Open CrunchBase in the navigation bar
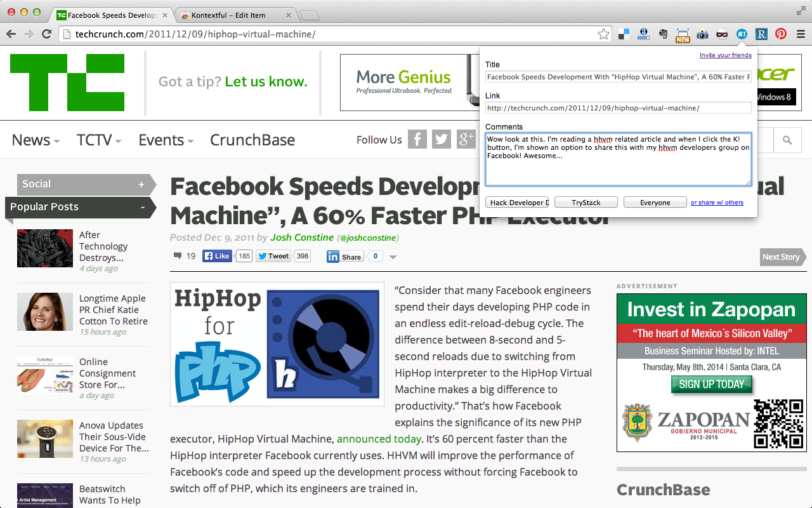The image size is (812, 508). pyautogui.click(x=252, y=140)
